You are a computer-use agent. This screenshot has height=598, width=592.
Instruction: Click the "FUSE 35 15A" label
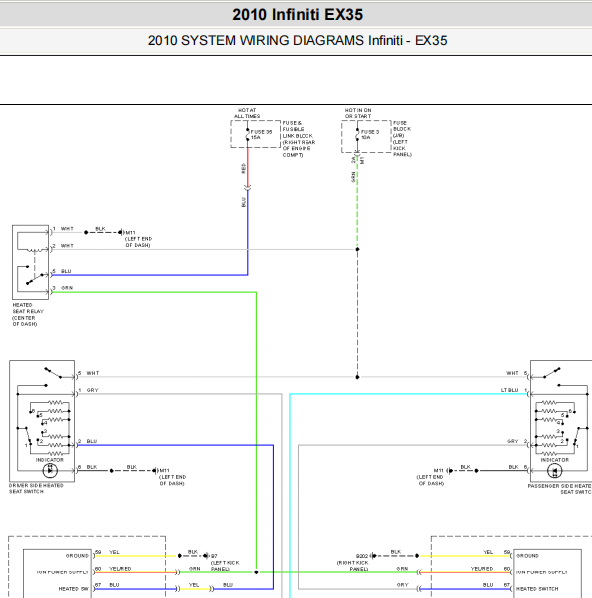261,134
